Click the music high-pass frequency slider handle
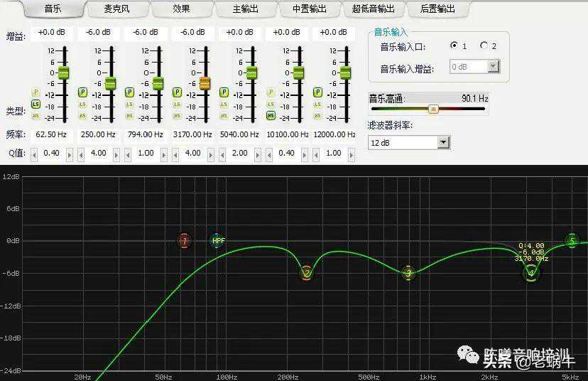The width and height of the screenshot is (588, 381). (433, 109)
